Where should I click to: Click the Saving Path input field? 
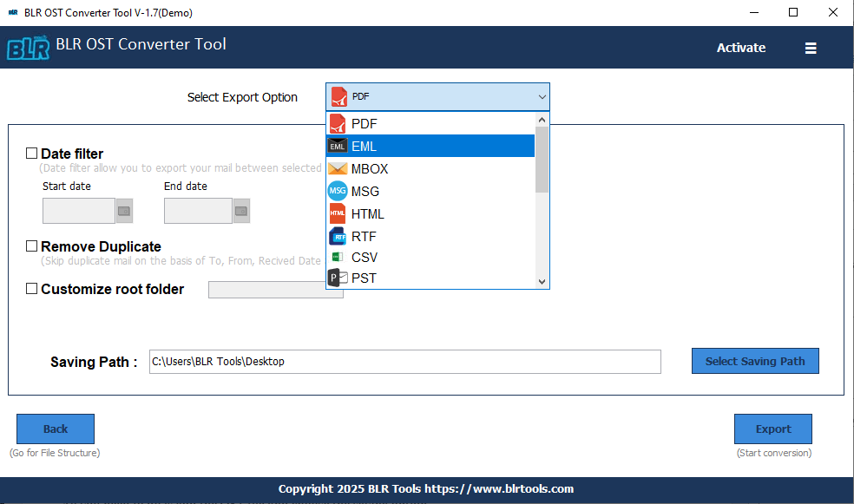(404, 361)
